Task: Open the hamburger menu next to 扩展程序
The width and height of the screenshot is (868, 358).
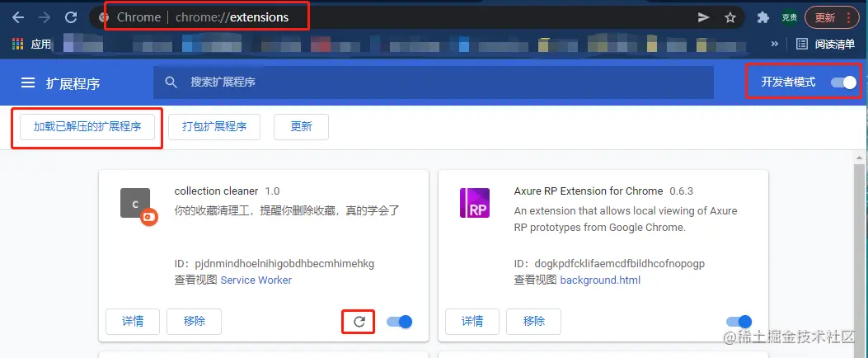Action: (28, 83)
